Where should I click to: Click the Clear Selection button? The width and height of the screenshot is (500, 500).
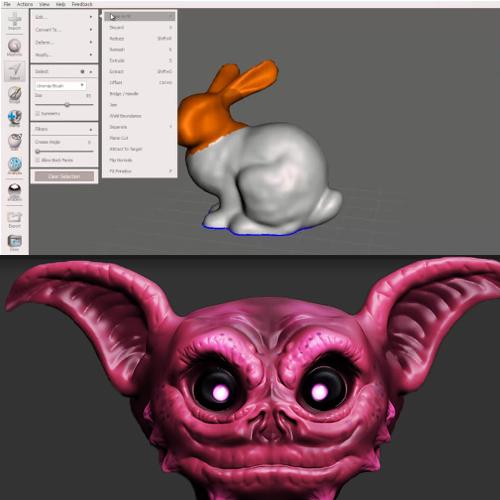click(x=64, y=176)
